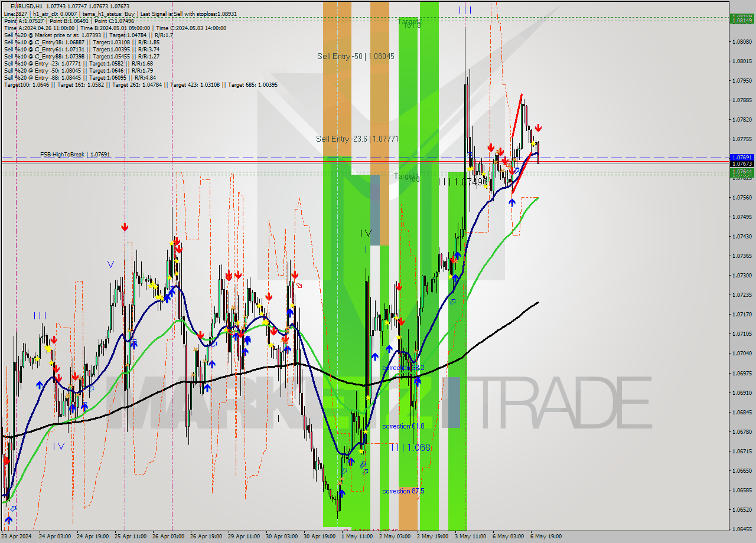Select the 'I I | 1.068' wave label
Image resolution: width=756 pixels, height=543 pixels.
[x=410, y=447]
